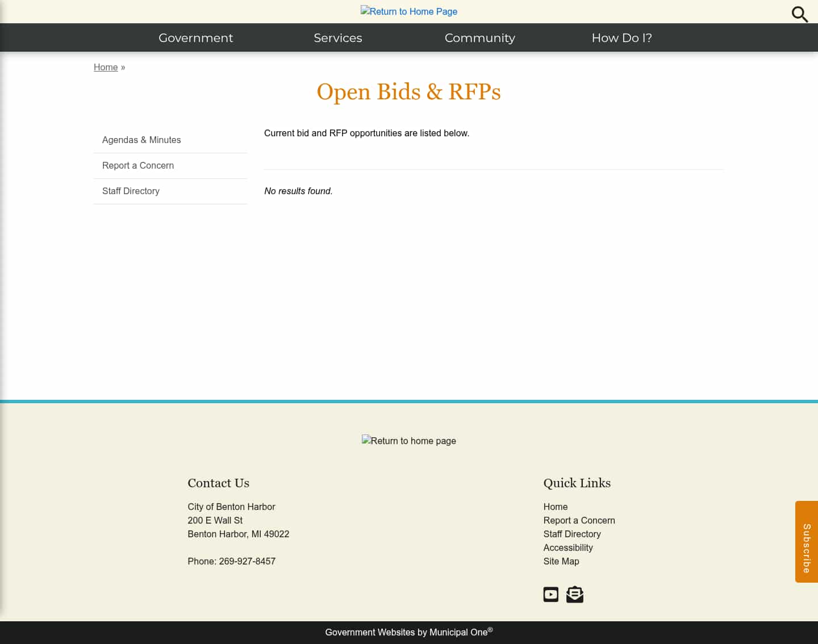Open Staff Directory from the sidebar

coord(131,191)
